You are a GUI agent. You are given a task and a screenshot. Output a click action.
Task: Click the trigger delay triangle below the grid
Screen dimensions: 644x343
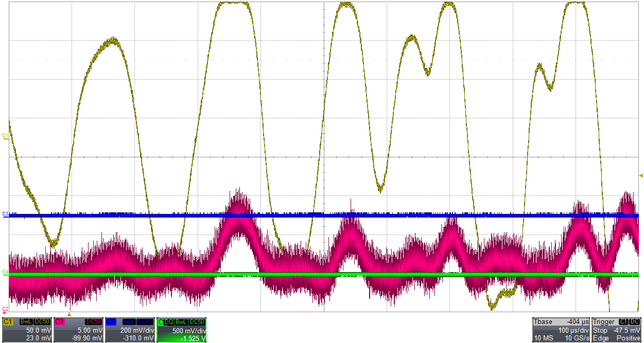pyautogui.click(x=69, y=314)
